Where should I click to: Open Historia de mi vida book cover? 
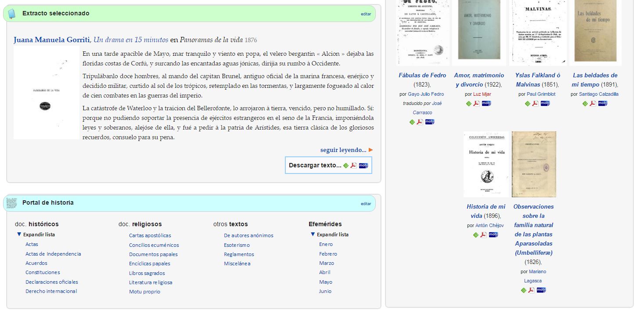(x=486, y=164)
